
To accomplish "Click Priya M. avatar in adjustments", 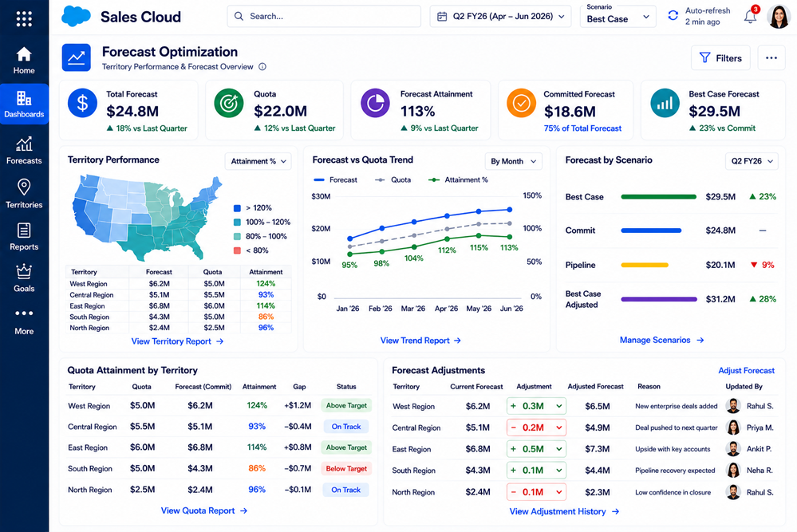I will [733, 428].
